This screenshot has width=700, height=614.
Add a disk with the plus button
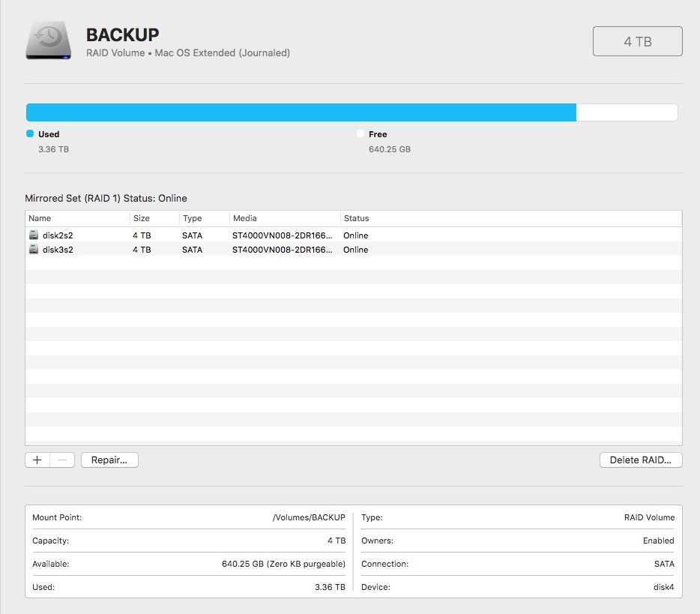pyautogui.click(x=37, y=460)
